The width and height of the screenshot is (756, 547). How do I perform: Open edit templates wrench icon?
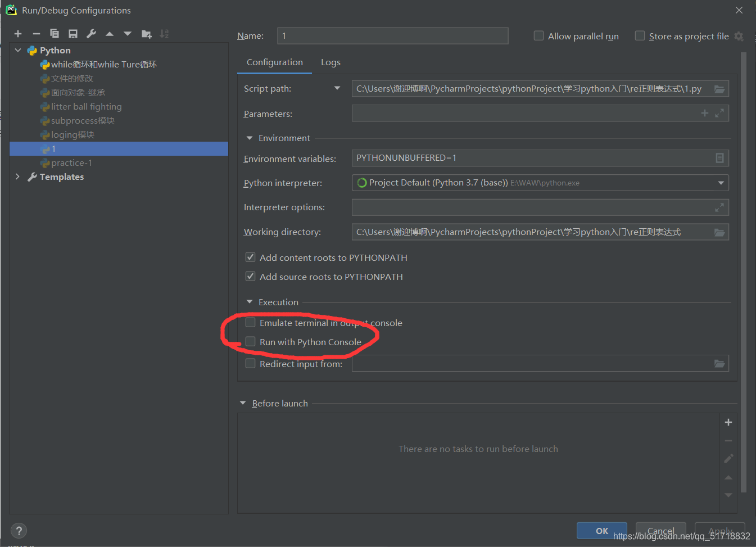tap(91, 34)
